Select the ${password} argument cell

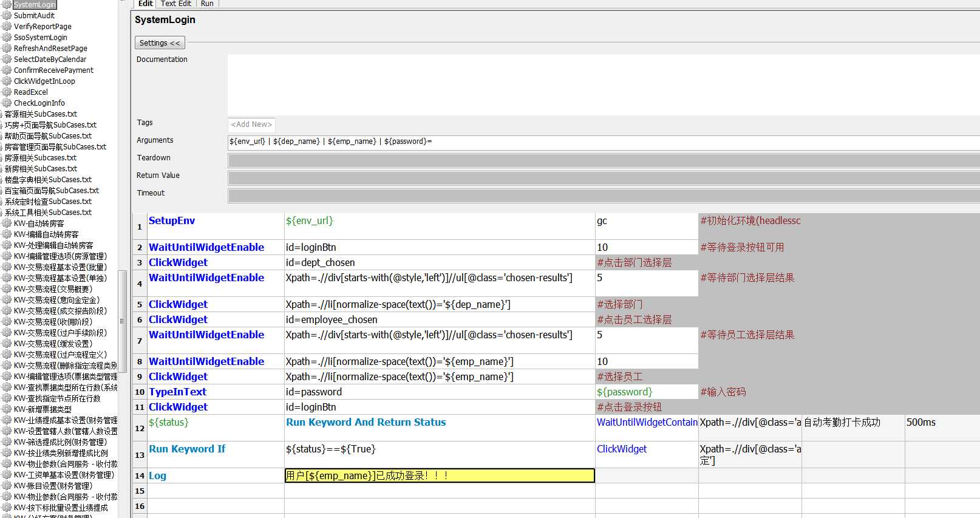(647, 392)
